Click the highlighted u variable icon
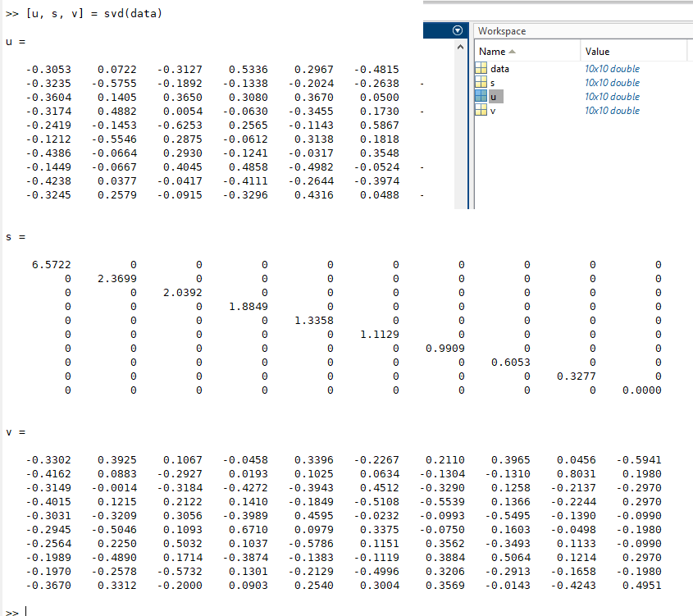The width and height of the screenshot is (693, 616). [x=481, y=96]
